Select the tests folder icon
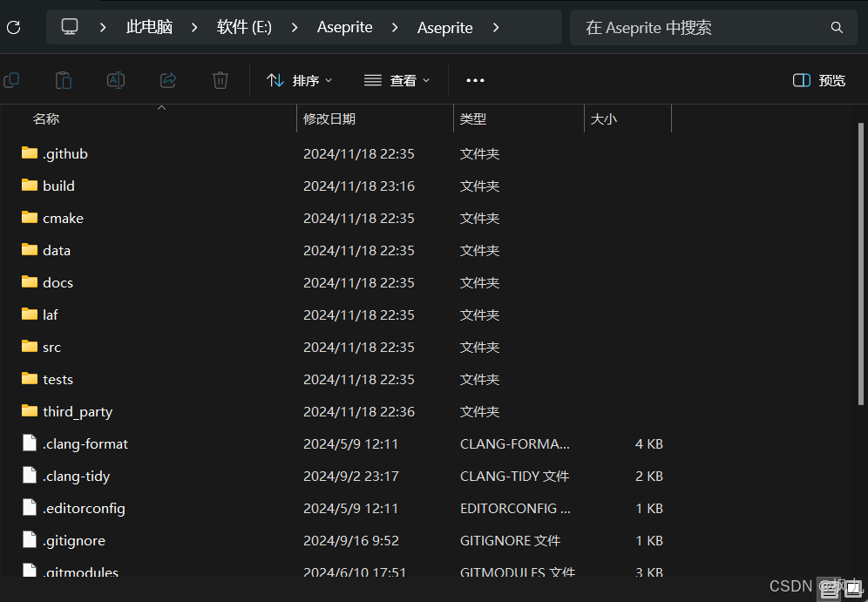This screenshot has width=868, height=602. point(30,379)
